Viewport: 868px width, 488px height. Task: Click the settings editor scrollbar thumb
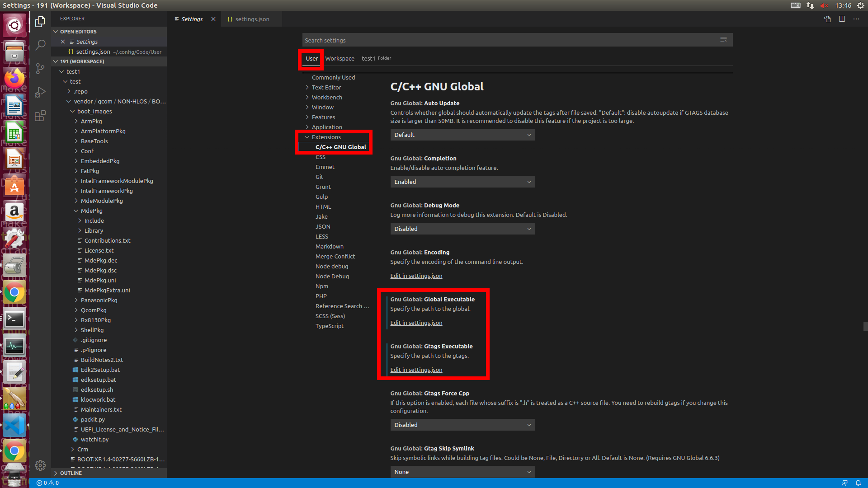(865, 326)
